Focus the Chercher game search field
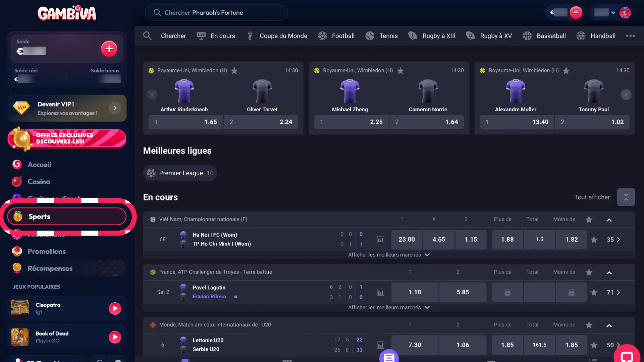The height and width of the screenshot is (362, 644). click(x=216, y=13)
